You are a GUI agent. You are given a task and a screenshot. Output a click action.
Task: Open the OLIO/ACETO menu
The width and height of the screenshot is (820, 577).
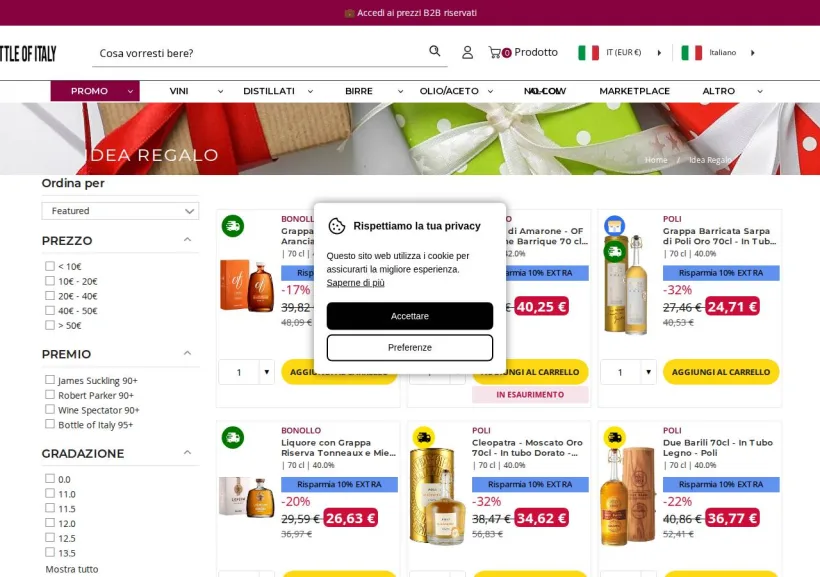(x=449, y=91)
